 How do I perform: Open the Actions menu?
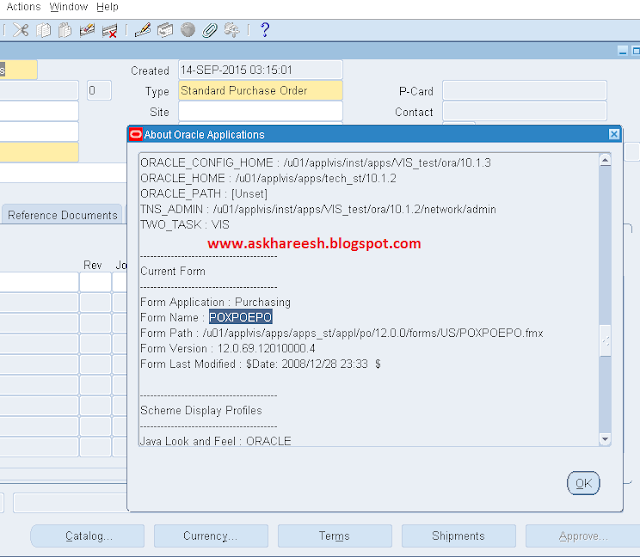(24, 7)
